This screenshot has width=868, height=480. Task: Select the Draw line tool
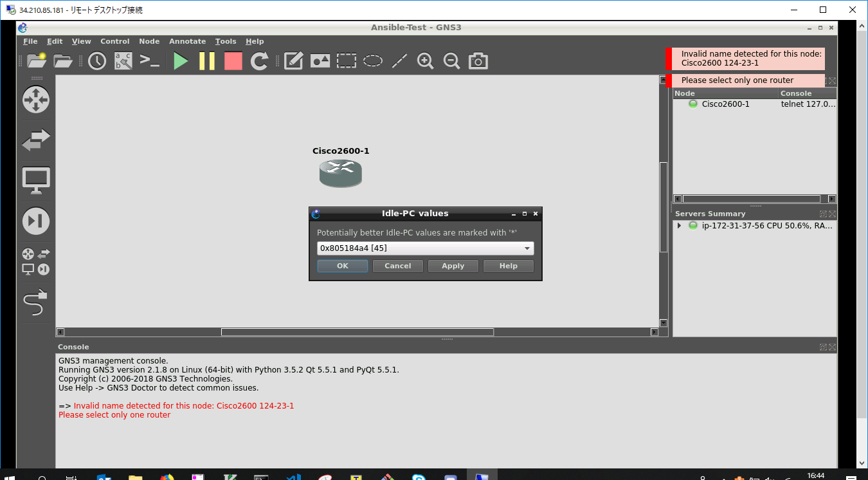(399, 60)
